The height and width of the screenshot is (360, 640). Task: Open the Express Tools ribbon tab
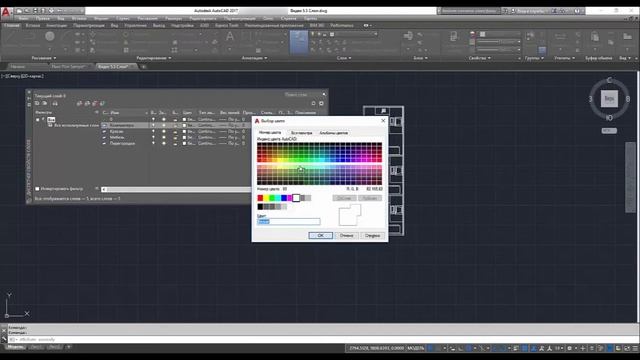coord(227,25)
